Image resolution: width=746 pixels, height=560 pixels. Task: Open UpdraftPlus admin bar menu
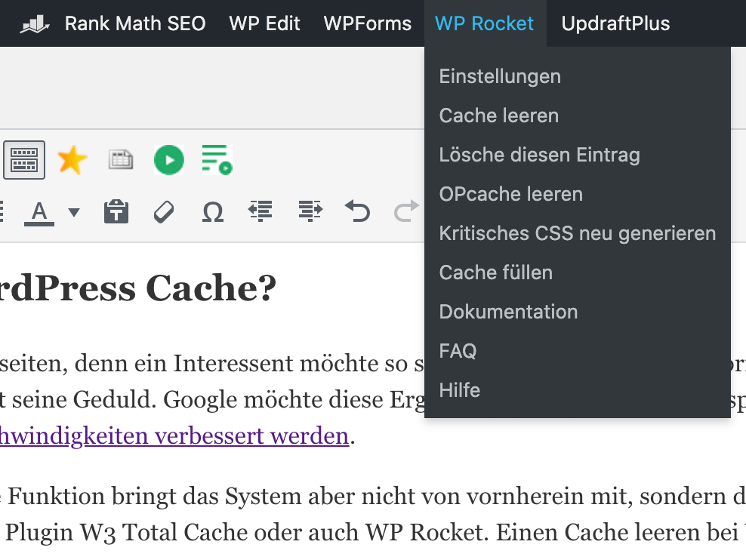coord(615,23)
